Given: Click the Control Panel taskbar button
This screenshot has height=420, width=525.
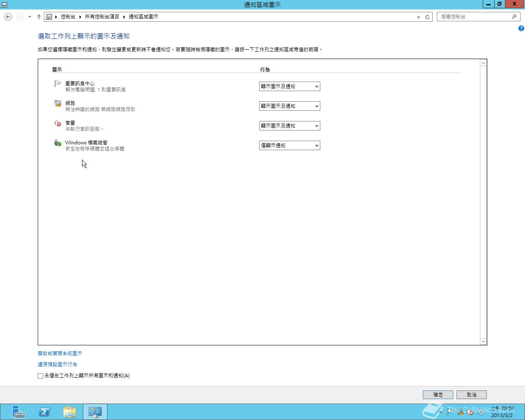Looking at the screenshot, I should (95, 412).
